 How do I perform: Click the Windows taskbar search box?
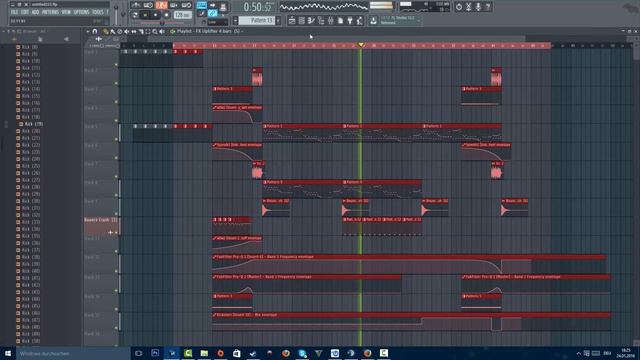click(73, 353)
